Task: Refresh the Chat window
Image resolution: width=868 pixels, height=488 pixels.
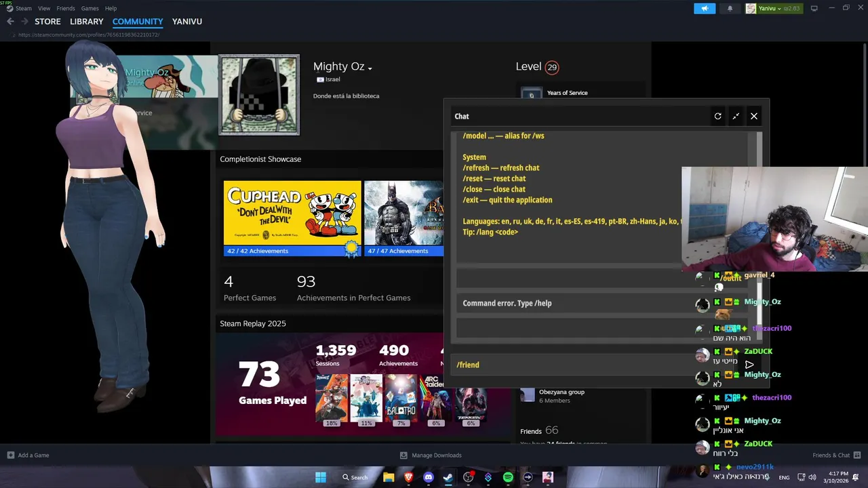Action: point(717,117)
